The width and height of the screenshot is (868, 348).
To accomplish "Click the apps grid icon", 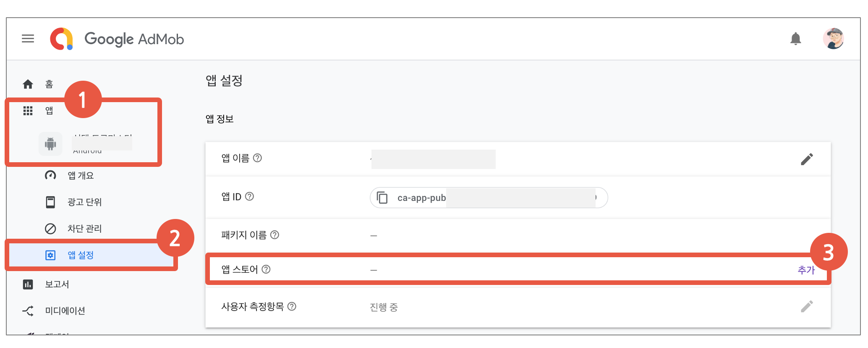I will [28, 111].
